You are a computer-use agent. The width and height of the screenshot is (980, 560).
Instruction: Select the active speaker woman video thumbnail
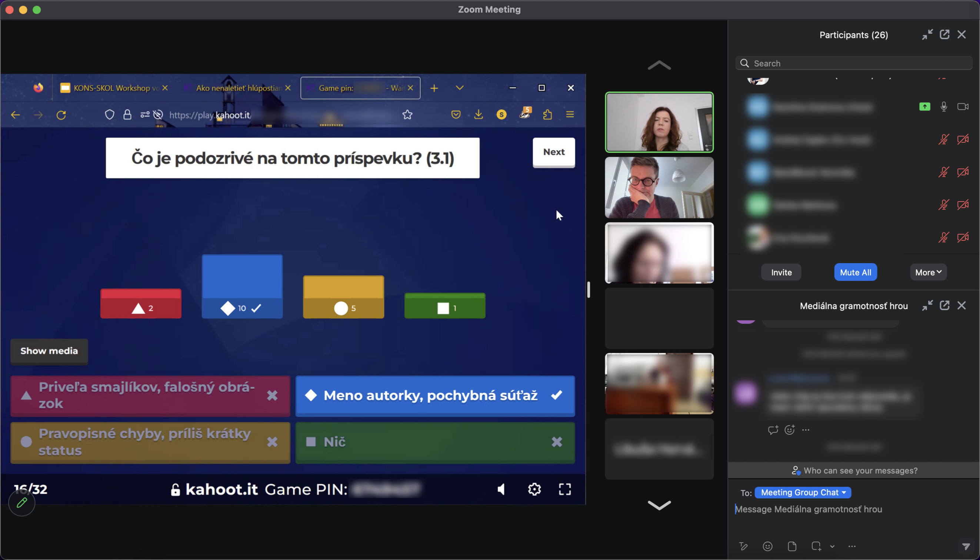point(659,122)
